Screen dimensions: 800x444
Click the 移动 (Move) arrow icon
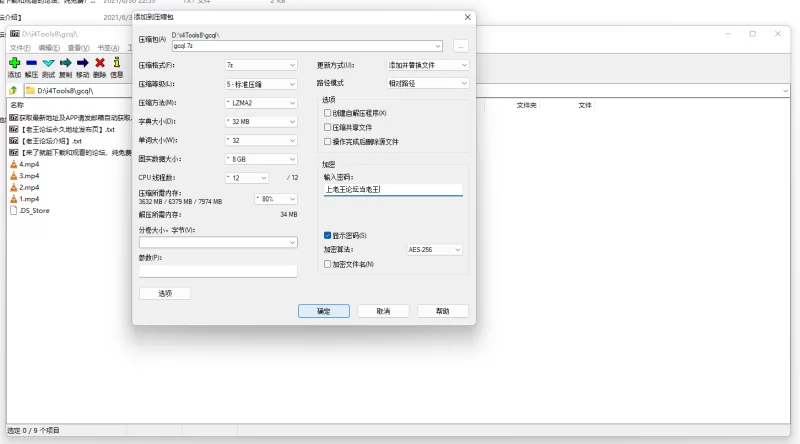click(82, 63)
